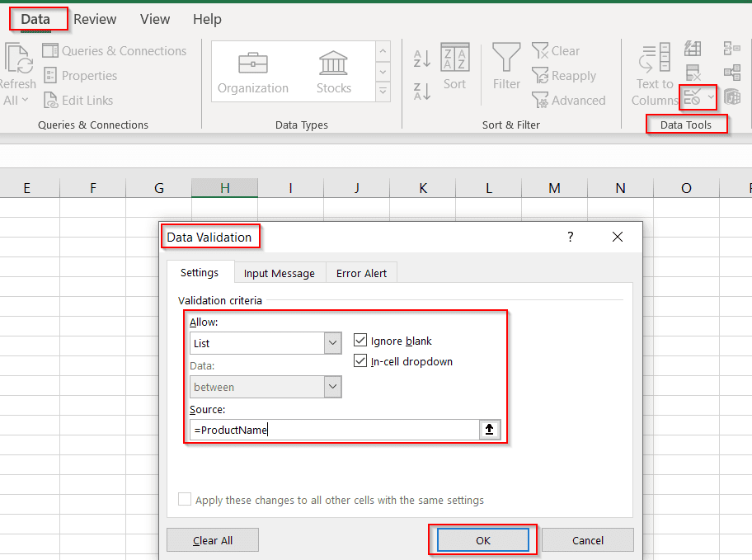Select column H header
Viewport: 752px width, 560px height.
(224, 188)
